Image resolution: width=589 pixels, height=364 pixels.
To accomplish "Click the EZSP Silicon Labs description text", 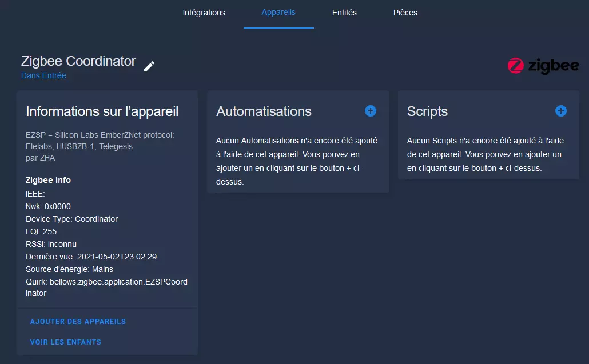I will (100, 141).
